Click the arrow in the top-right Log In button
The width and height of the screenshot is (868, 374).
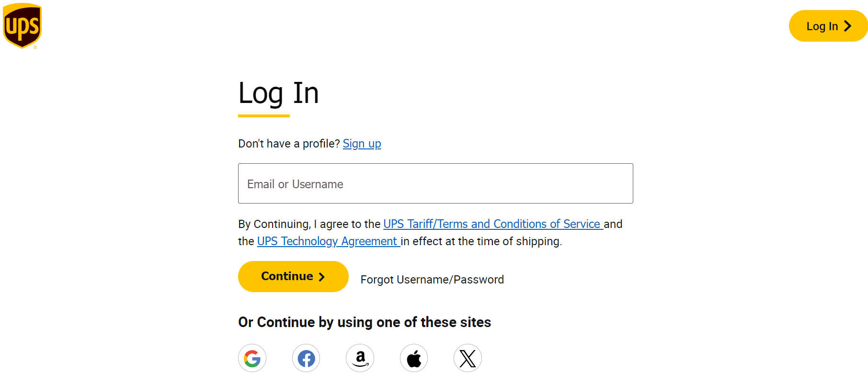[x=848, y=26]
